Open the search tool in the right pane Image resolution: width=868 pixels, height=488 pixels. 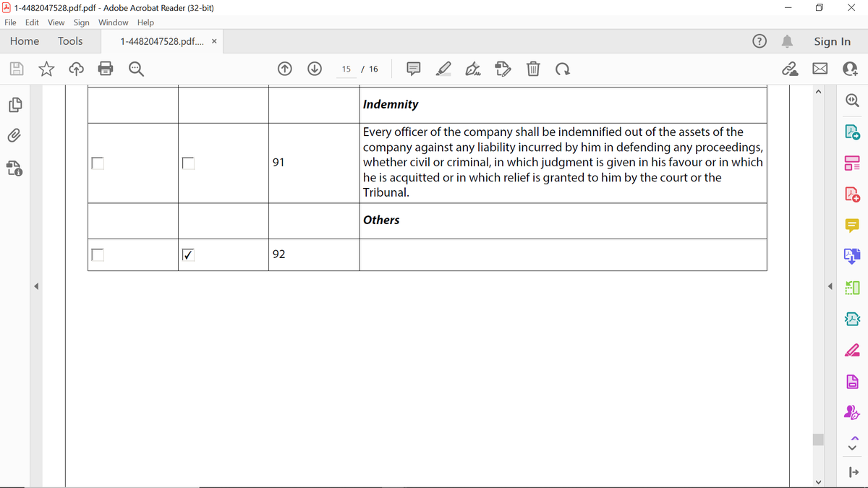pyautogui.click(x=852, y=102)
